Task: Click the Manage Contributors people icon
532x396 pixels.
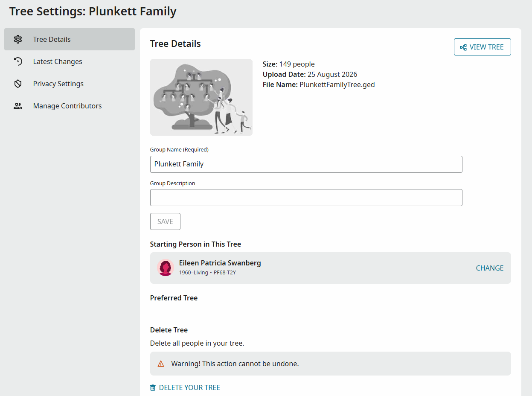Action: click(x=18, y=106)
